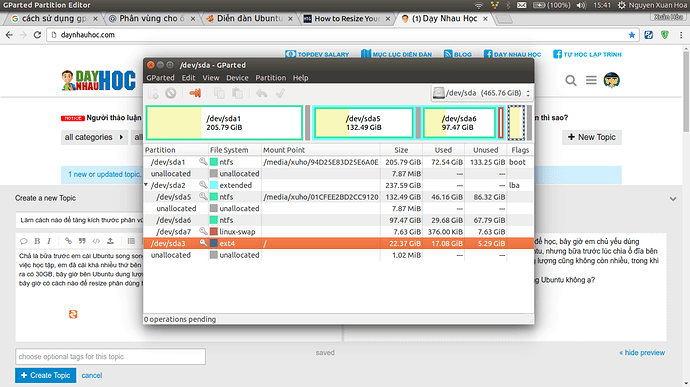
Task: Open the Device menu in GParted
Action: 237,77
